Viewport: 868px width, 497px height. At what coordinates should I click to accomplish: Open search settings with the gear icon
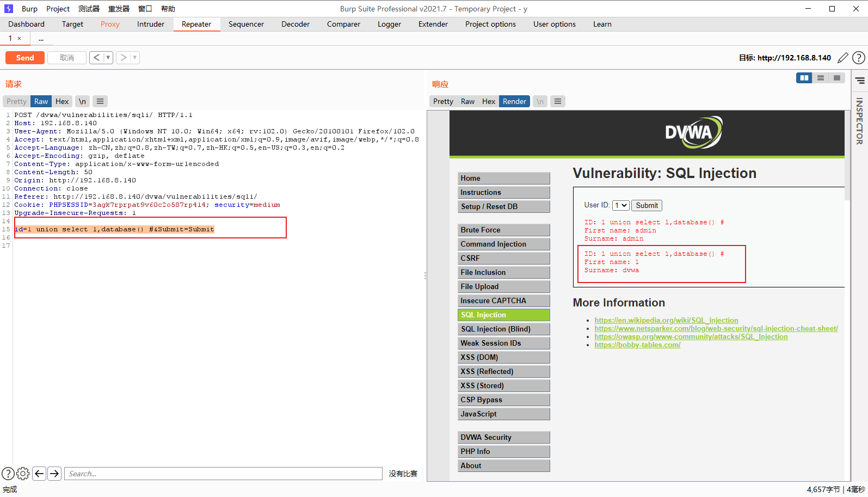coord(23,474)
